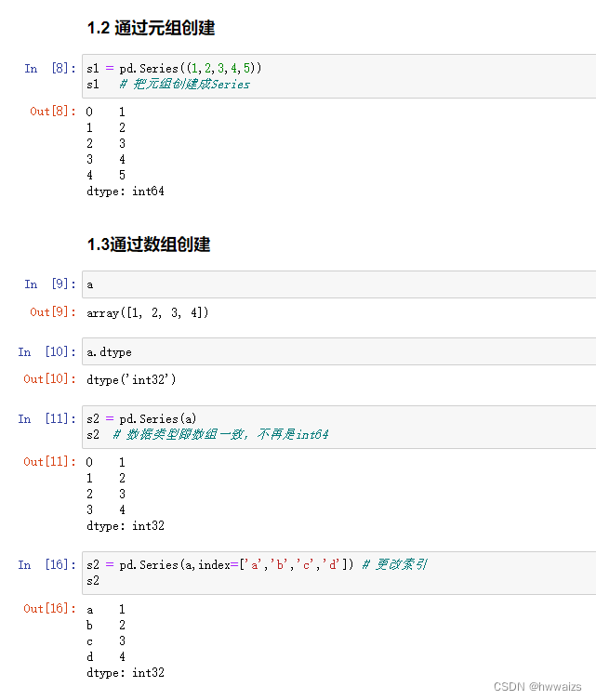
Task: Click the Out[11] prompt label
Action: 49,462
